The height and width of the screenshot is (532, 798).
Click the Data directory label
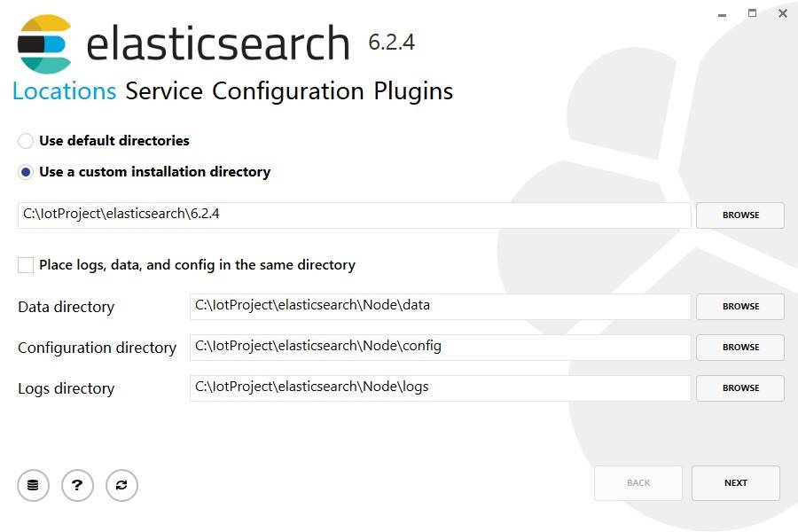tap(66, 307)
